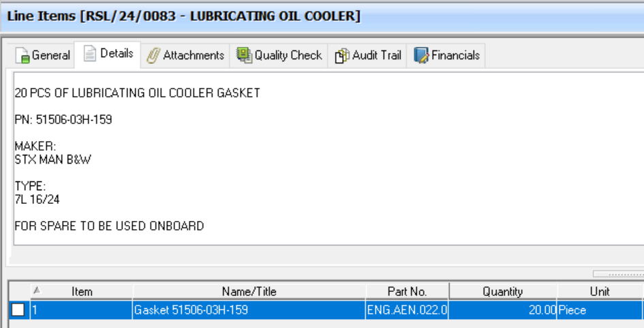This screenshot has height=328, width=644.
Task: Click the dotted splitter handle above the grid
Action: [x=617, y=274]
